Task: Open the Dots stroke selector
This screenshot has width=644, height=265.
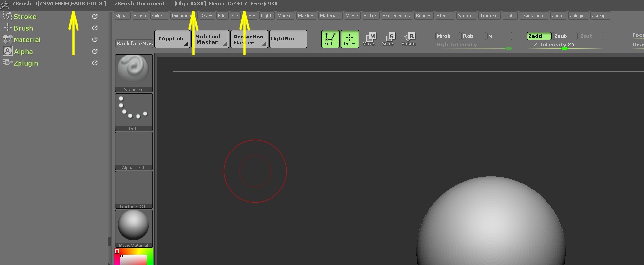Action: click(x=134, y=112)
